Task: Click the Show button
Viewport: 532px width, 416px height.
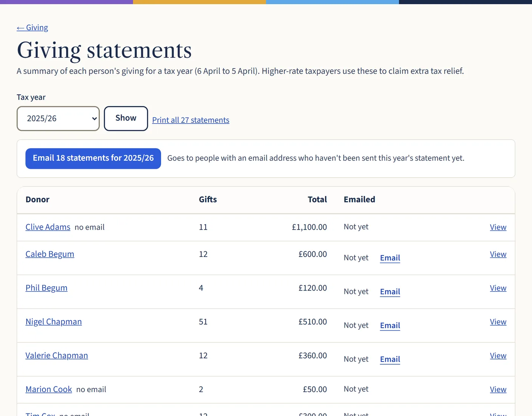Action: pos(126,118)
